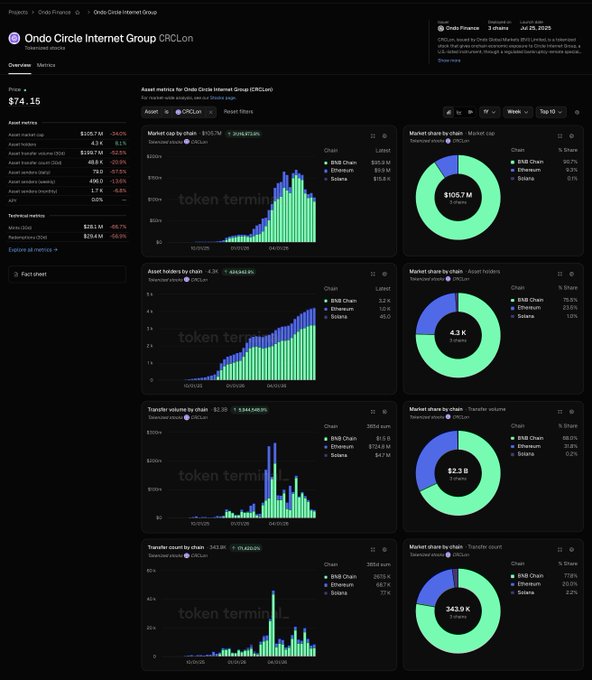Expand Market cap by chain chart fullscreen

tap(373, 136)
